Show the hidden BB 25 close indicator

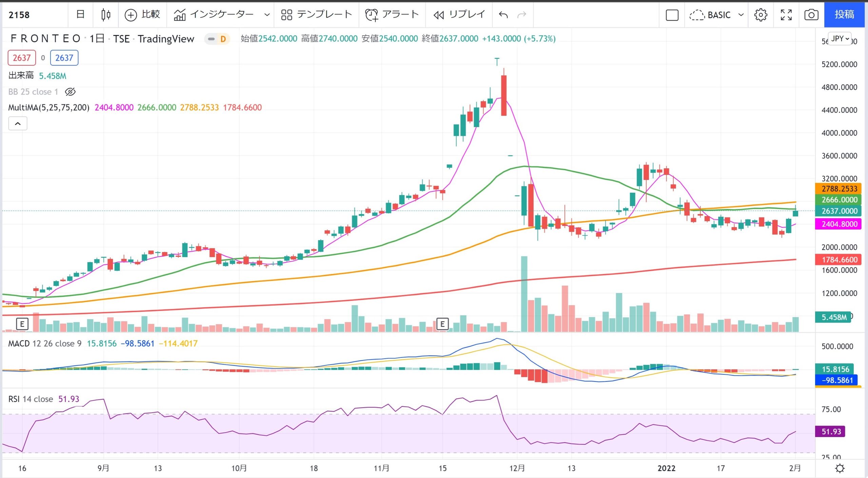tap(70, 92)
